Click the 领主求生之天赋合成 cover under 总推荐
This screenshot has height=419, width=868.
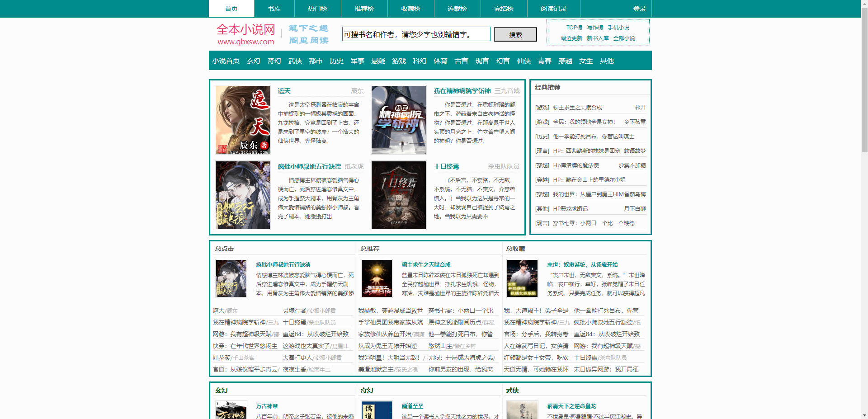tap(377, 278)
